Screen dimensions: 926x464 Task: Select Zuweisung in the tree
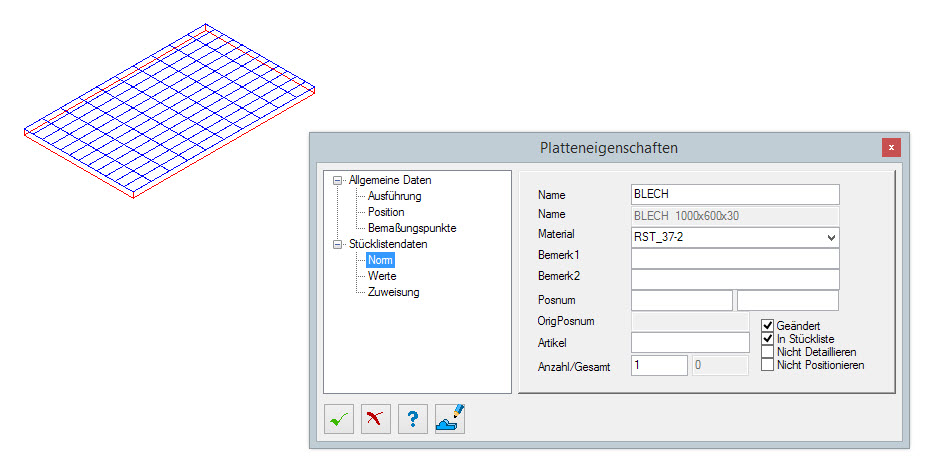point(393,292)
